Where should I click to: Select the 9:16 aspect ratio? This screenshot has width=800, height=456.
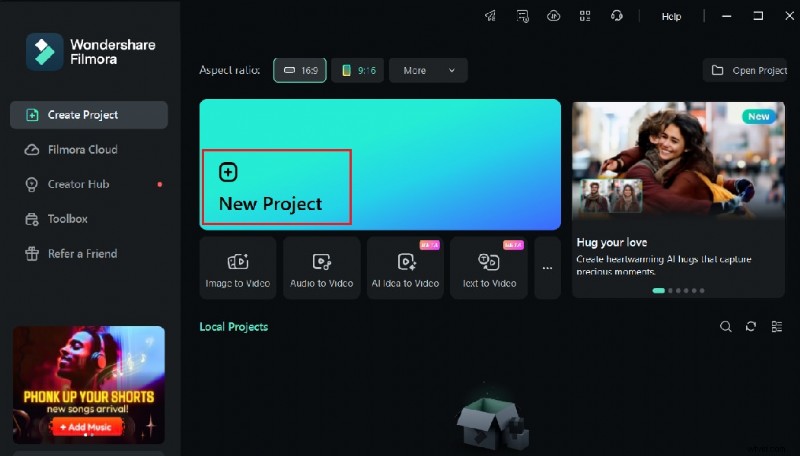coord(357,71)
